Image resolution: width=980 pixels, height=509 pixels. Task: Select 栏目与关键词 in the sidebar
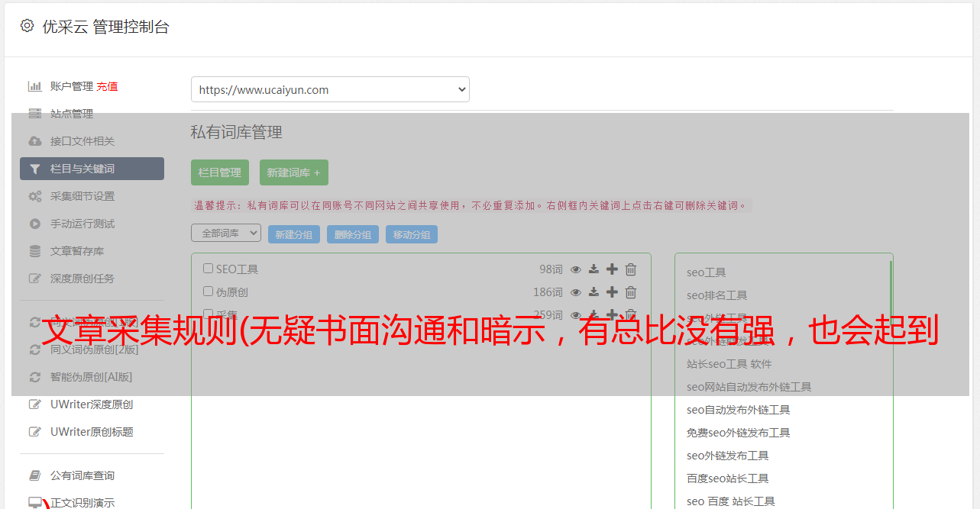(92, 169)
